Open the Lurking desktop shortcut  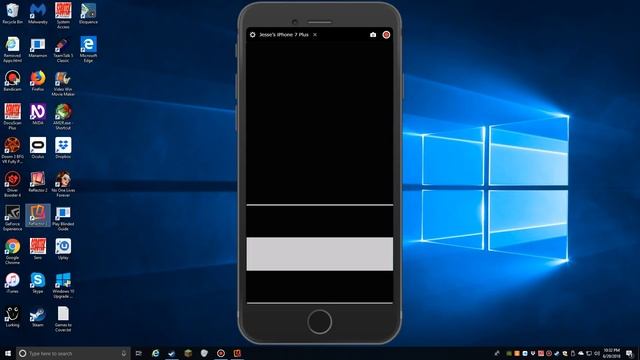12,317
